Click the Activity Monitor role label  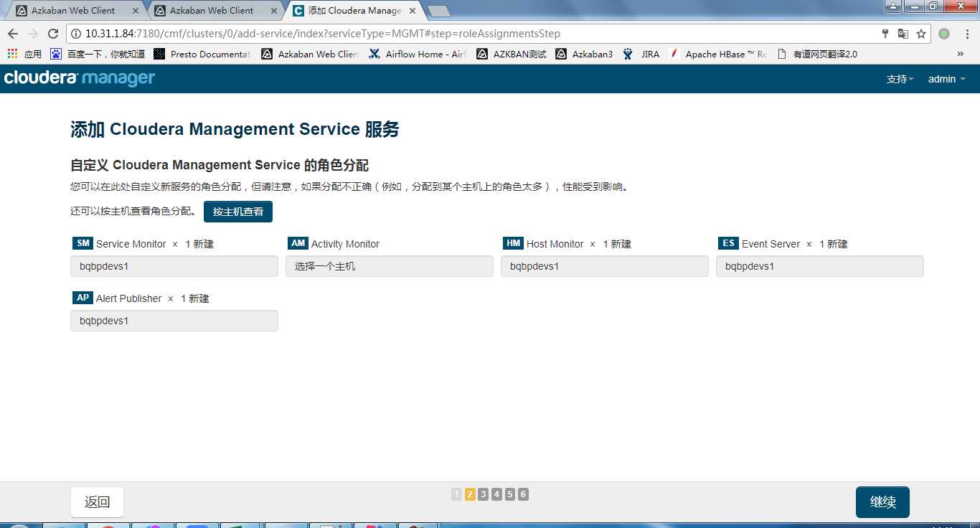(x=345, y=245)
